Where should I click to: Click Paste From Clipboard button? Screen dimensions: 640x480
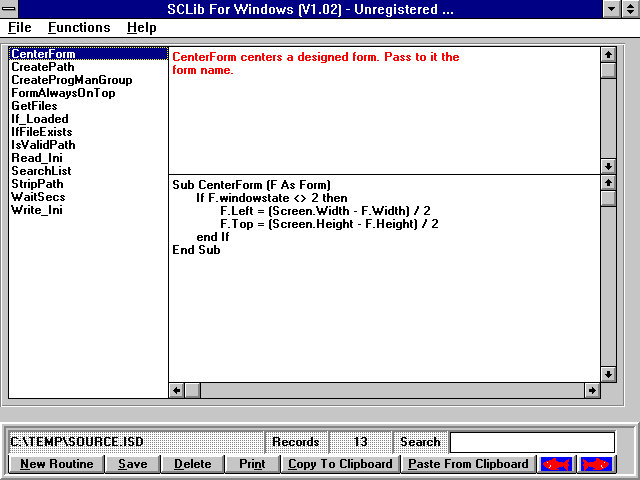point(468,464)
